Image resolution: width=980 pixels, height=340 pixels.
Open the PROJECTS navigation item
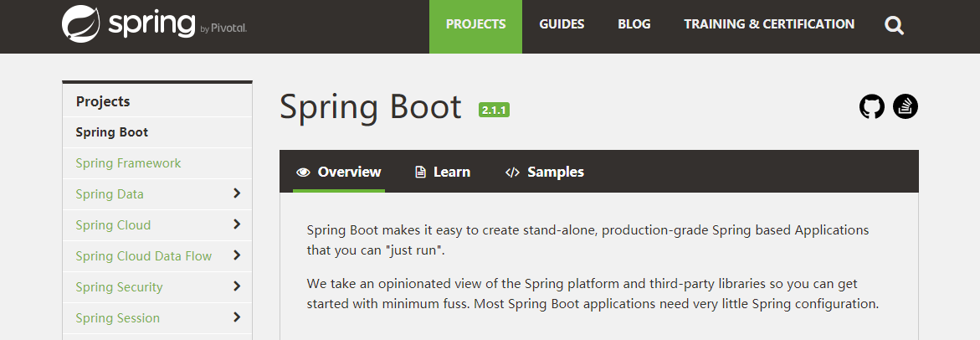[x=475, y=24]
